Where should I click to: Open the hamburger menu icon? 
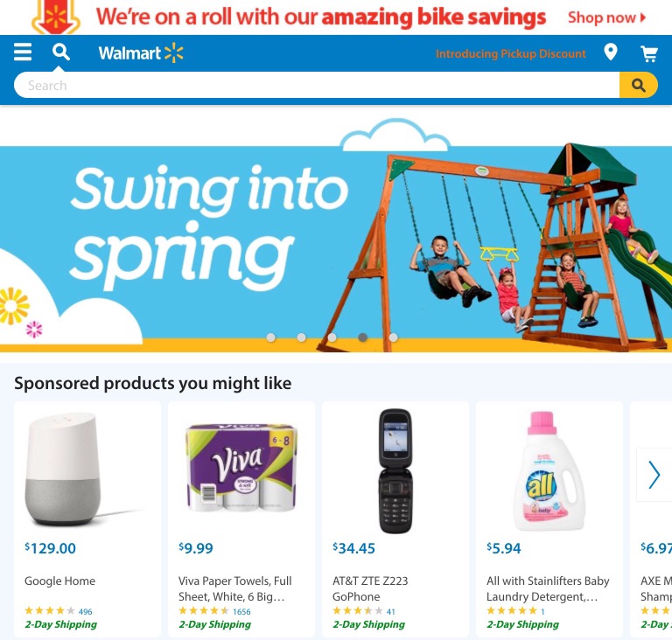[23, 52]
